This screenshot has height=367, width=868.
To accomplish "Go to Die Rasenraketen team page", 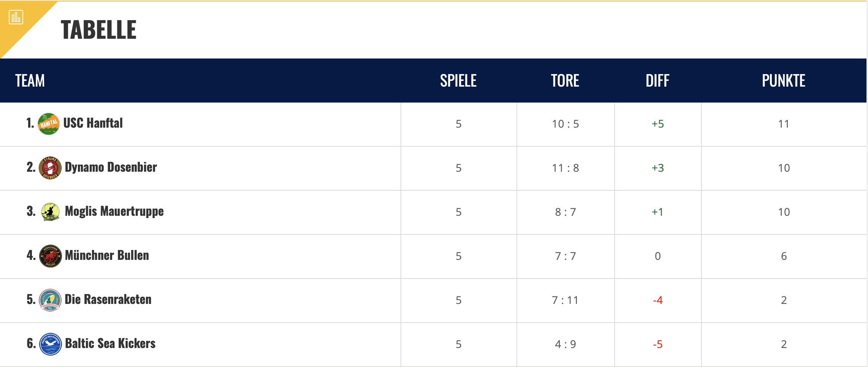I will pos(108,299).
